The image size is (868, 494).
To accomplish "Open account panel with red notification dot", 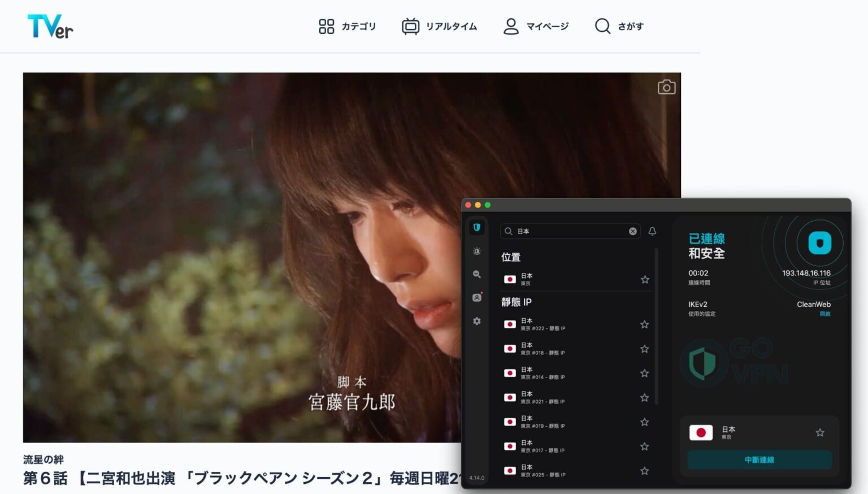I will tap(477, 297).
